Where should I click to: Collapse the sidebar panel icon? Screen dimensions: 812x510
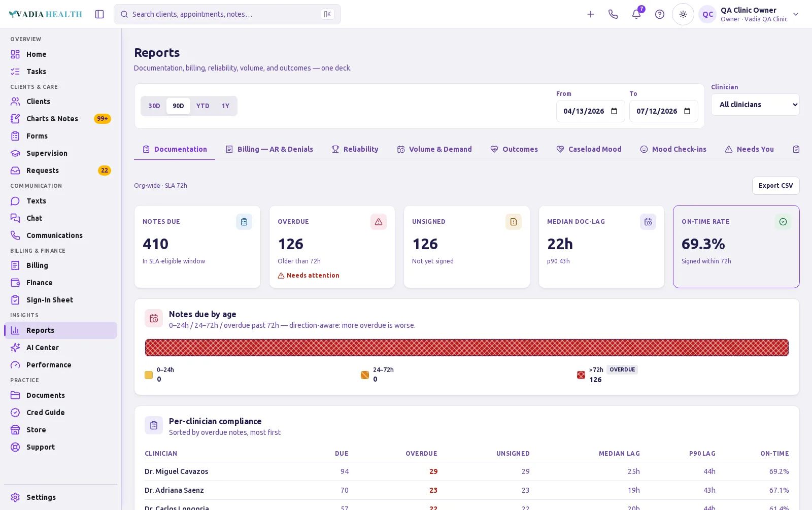click(99, 14)
